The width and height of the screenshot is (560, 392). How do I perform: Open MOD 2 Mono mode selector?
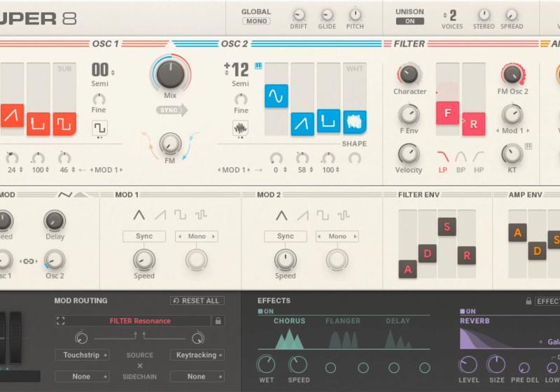click(337, 237)
